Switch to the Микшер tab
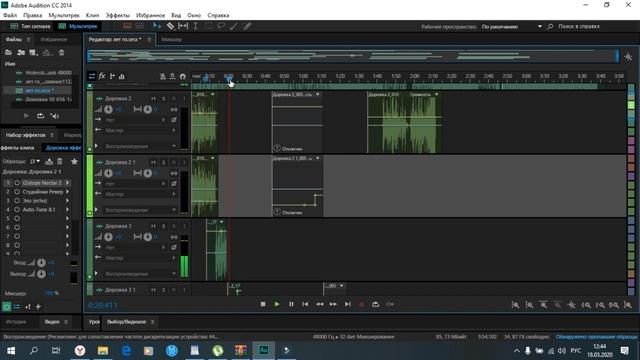Image resolution: width=640 pixels, height=360 pixels. [171, 40]
